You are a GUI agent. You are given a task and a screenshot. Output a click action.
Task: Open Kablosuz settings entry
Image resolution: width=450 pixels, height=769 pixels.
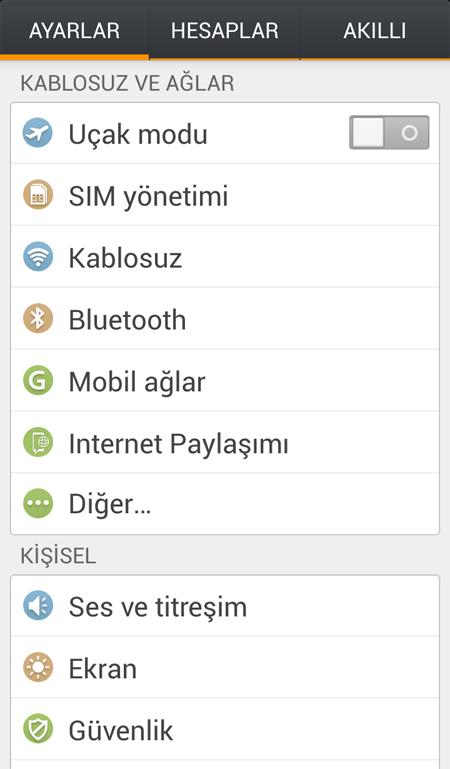pos(225,256)
